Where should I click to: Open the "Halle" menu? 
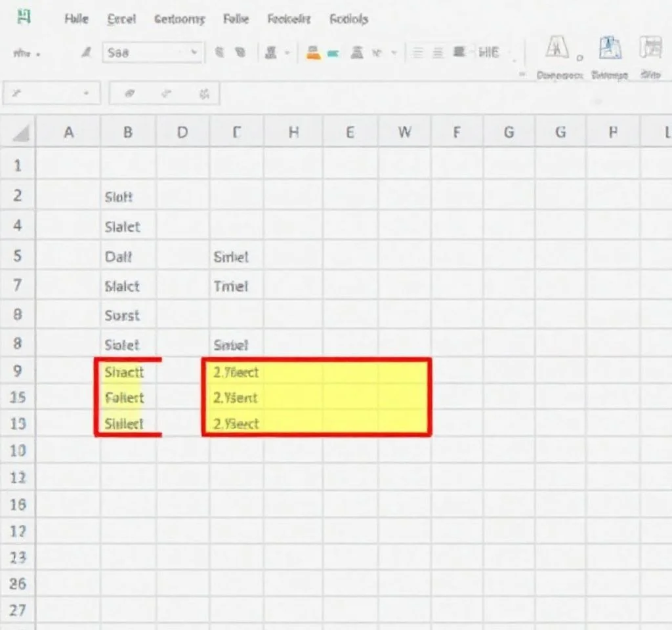[77, 19]
